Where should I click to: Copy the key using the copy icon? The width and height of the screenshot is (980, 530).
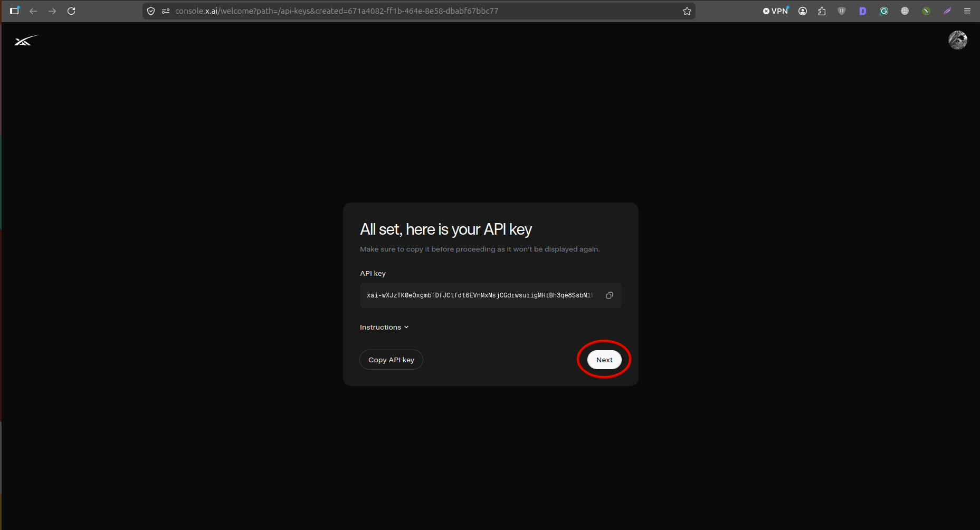click(610, 295)
